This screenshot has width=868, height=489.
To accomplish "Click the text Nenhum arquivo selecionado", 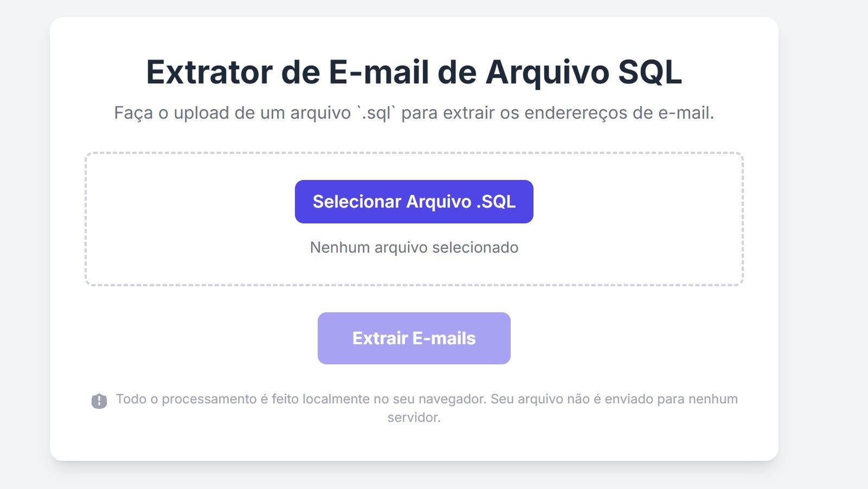I will click(413, 247).
